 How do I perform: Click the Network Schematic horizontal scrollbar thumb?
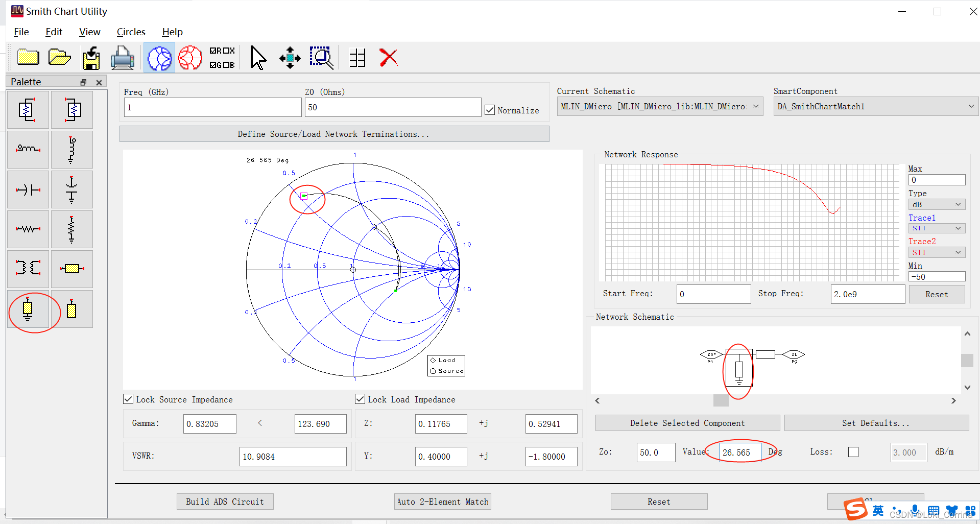(x=721, y=400)
